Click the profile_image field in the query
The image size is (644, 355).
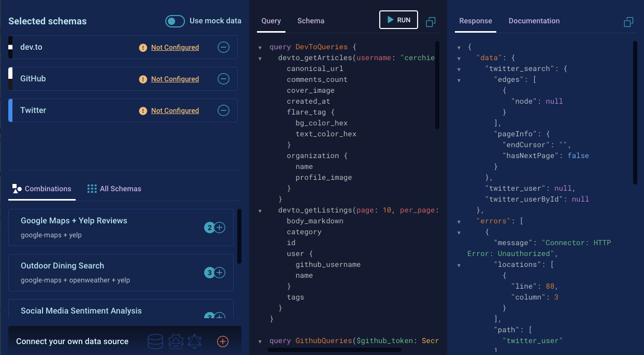tap(324, 178)
